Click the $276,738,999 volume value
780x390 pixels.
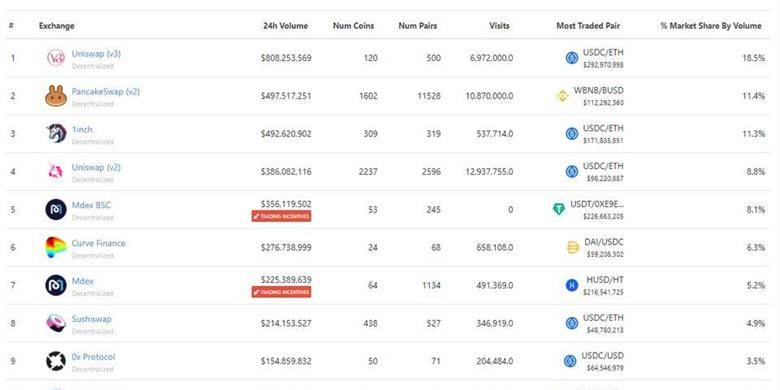286,248
